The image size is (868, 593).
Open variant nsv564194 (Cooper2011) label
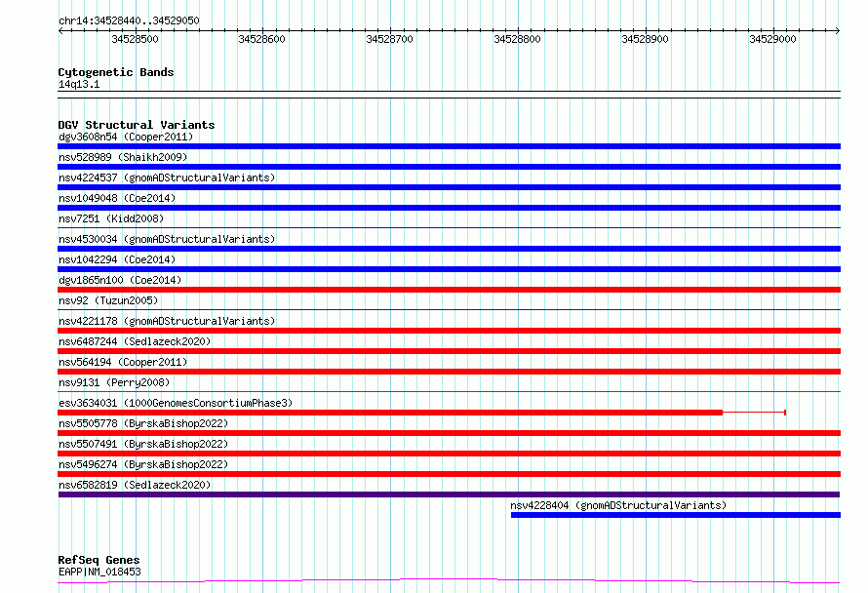[123, 362]
